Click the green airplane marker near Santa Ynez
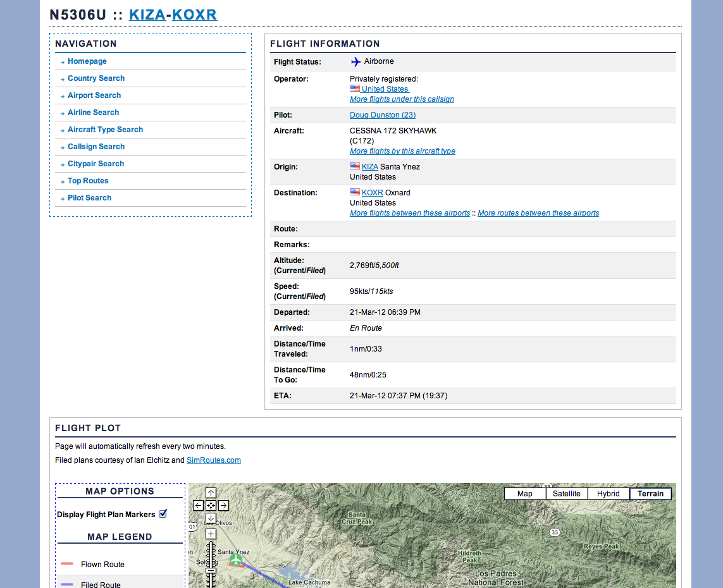This screenshot has height=588, width=723. click(x=235, y=560)
